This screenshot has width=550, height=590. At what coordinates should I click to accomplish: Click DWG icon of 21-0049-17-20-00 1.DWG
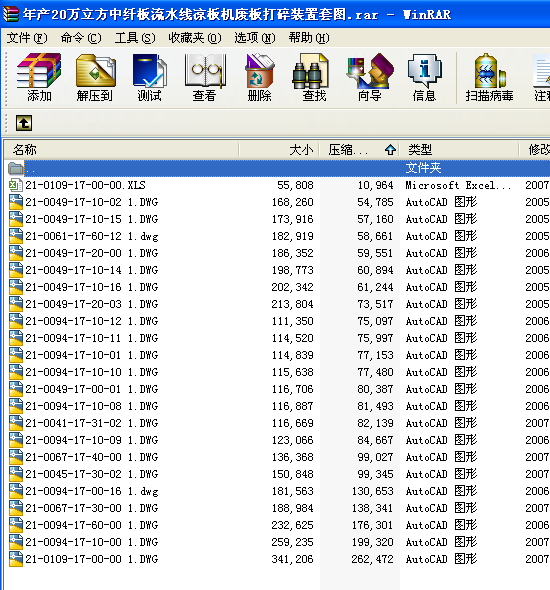tap(15, 253)
